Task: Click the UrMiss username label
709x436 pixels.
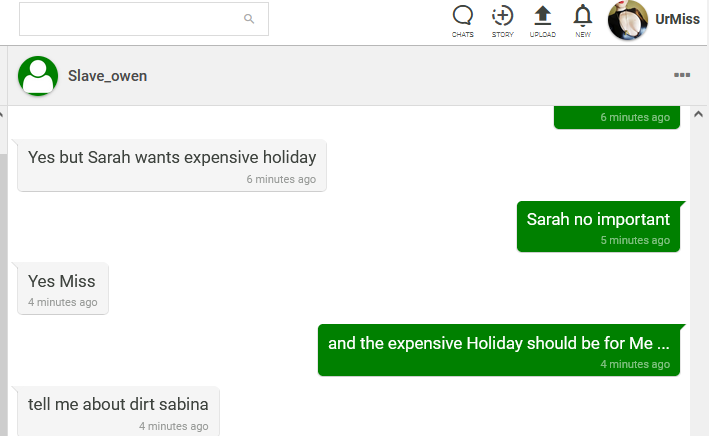Action: coord(677,20)
